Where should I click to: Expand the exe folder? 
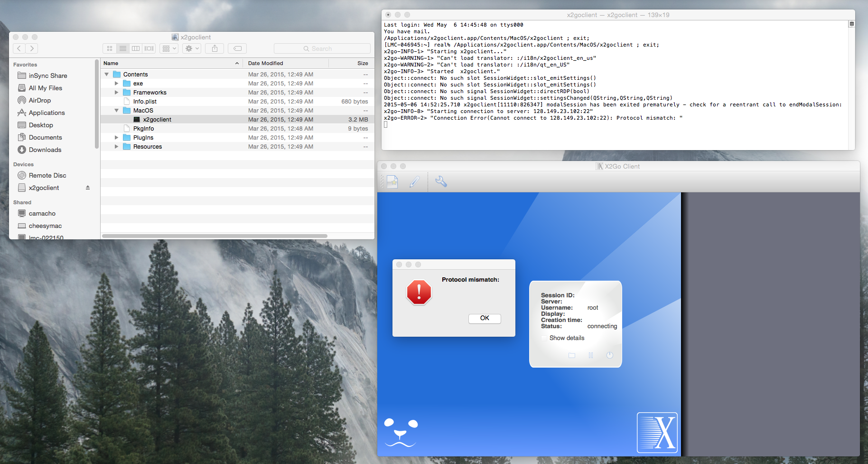116,84
